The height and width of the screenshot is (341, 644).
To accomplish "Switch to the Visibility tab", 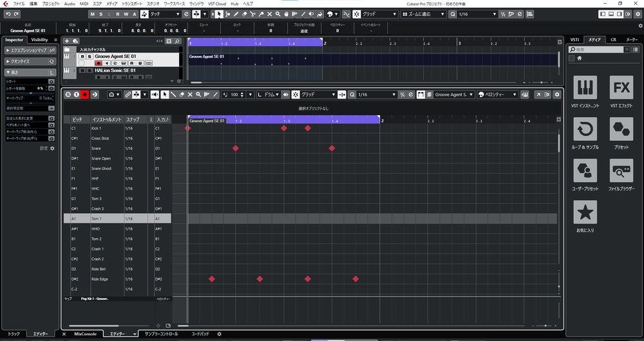I will coord(40,40).
